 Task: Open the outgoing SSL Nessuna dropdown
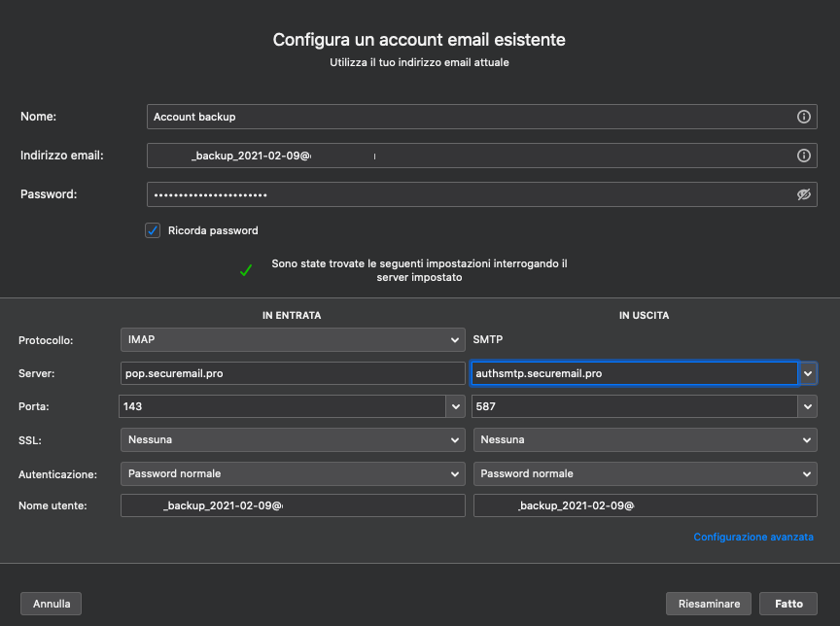pos(645,440)
